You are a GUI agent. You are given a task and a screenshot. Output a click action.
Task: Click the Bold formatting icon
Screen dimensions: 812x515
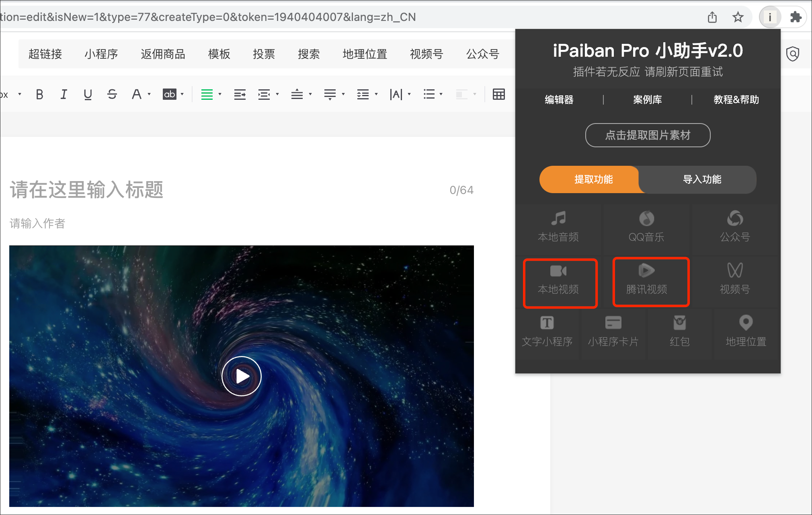coord(39,95)
